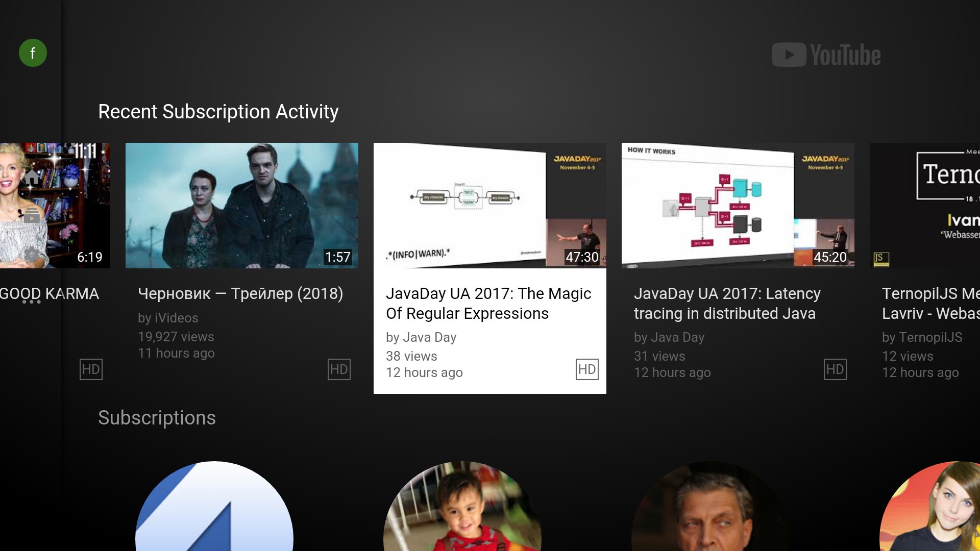Open the blue triangle logo subscription channel
Viewport: 980px width, 551px height.
[214, 506]
